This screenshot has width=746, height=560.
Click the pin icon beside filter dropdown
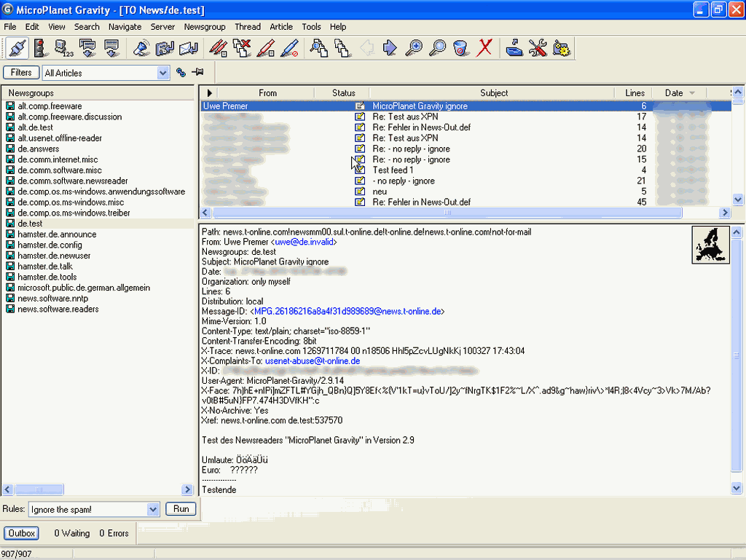[197, 72]
